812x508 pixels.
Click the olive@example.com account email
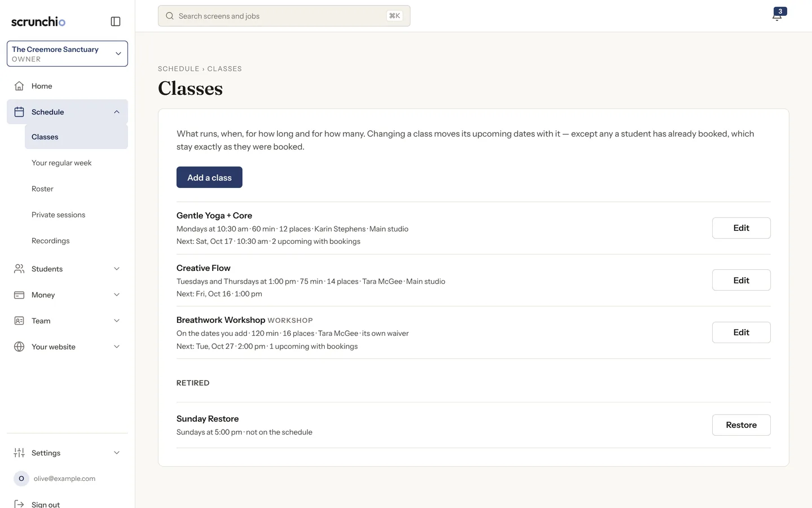pos(64,479)
